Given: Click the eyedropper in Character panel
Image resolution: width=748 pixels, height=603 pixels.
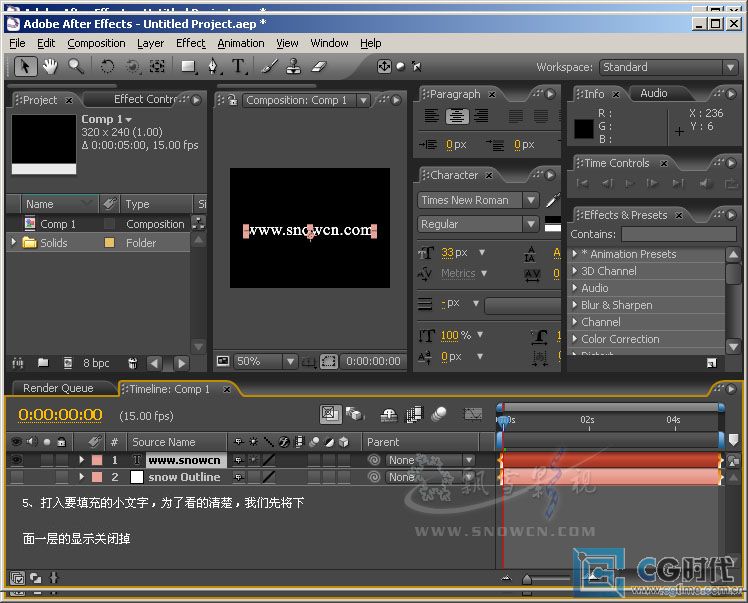Looking at the screenshot, I should click(x=552, y=200).
